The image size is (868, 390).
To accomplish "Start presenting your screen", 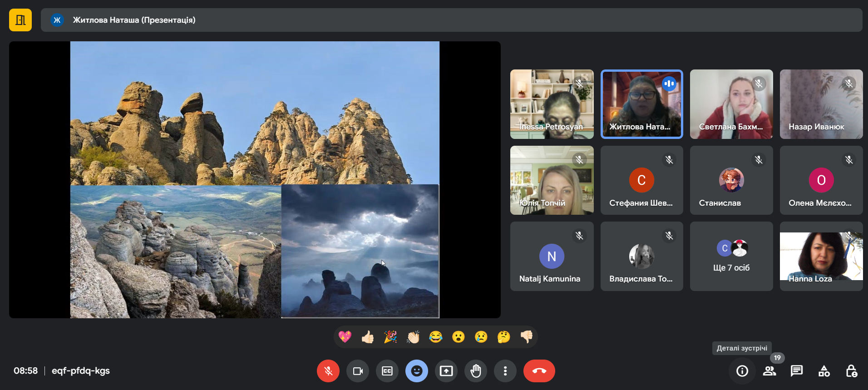I will click(446, 371).
